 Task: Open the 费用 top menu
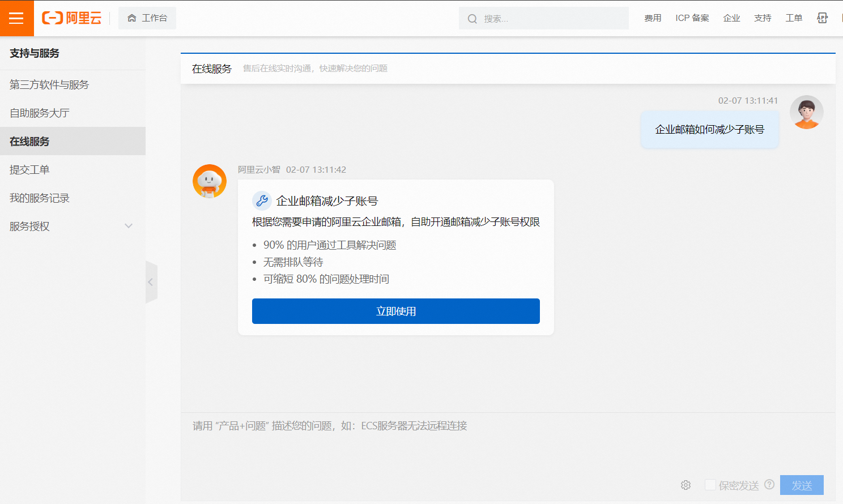tap(653, 18)
